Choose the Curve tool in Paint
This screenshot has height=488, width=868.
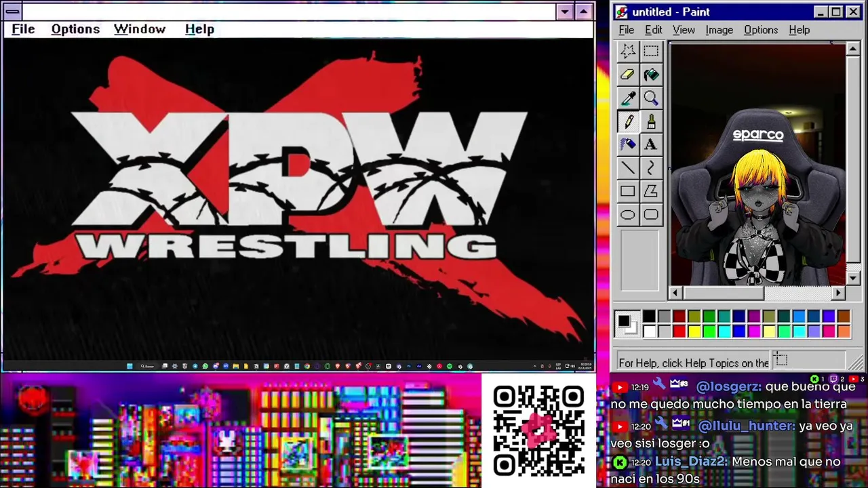click(651, 168)
